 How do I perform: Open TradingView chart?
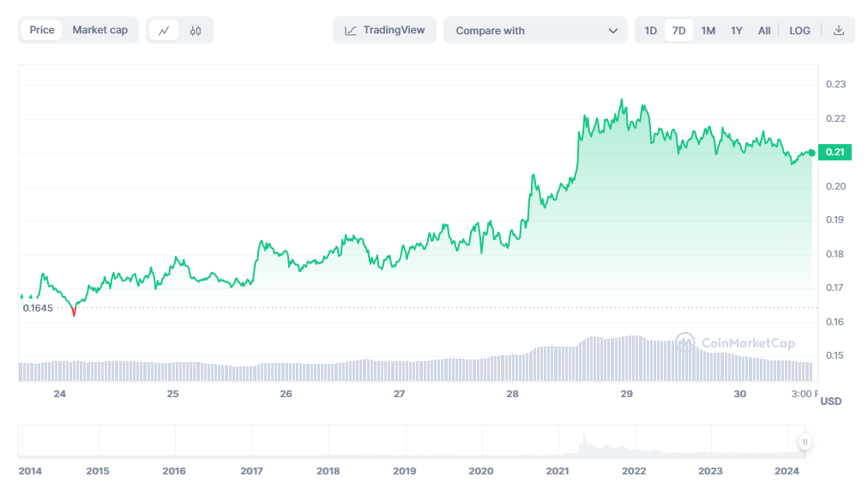click(385, 31)
